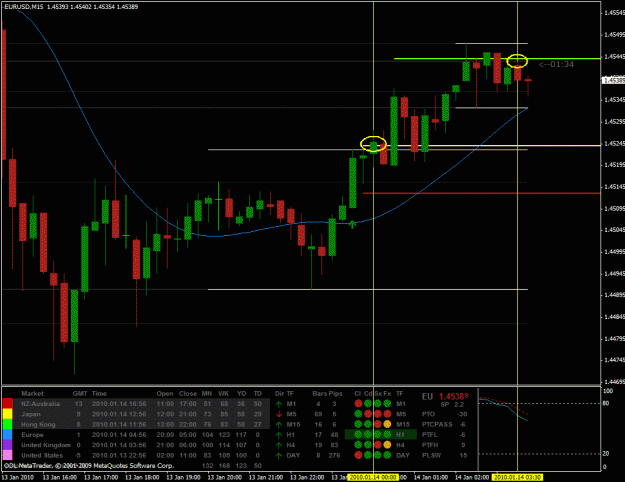Click the orange Fx dot in H4 row

pos(387,445)
